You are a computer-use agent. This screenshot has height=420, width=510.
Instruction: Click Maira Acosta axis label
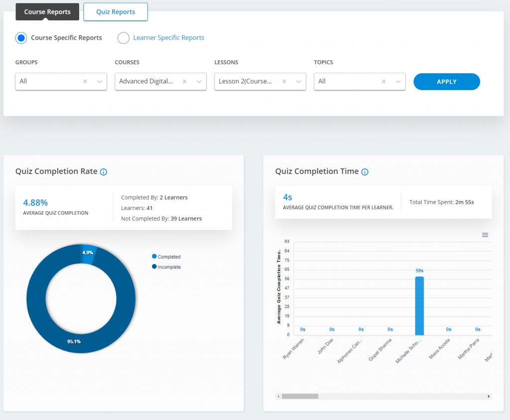pyautogui.click(x=439, y=349)
